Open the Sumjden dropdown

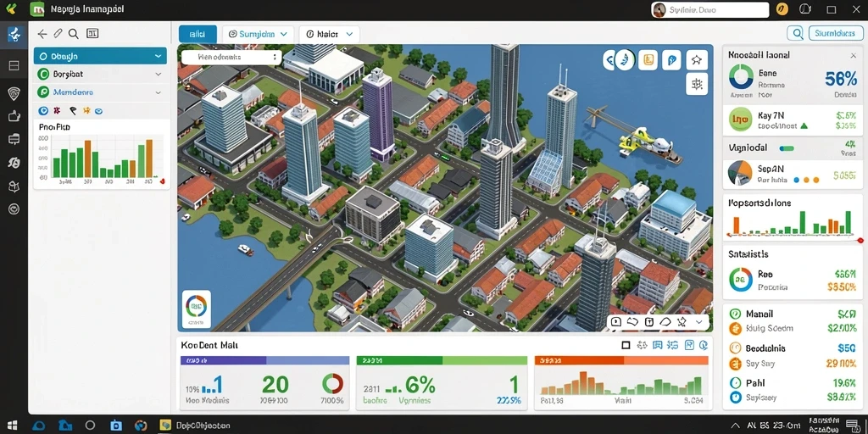point(258,34)
